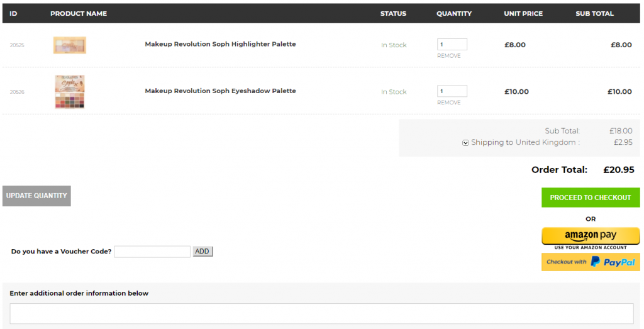Checkout with the PayPal button
This screenshot has height=329, width=644.
[x=590, y=262]
